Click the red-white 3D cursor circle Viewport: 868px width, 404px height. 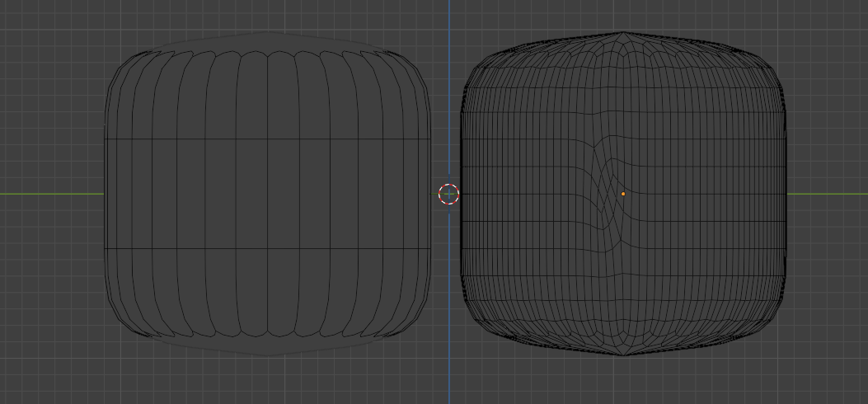(449, 195)
